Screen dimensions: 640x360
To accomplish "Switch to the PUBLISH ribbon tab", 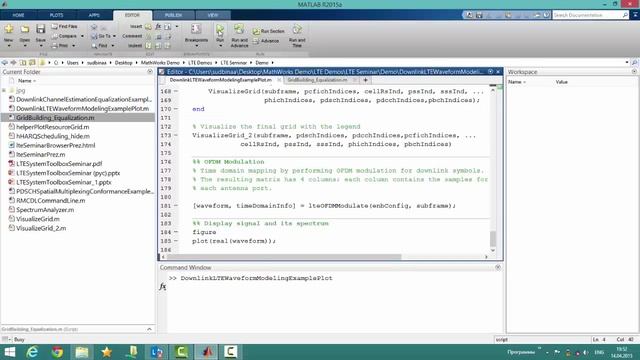I will coord(173,15).
